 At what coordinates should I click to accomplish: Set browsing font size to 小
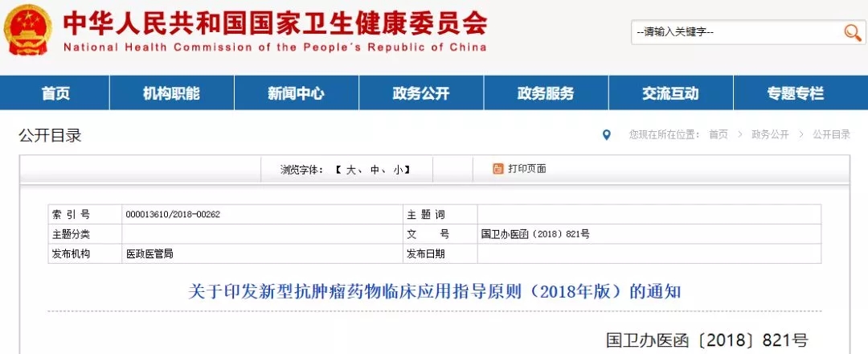click(x=398, y=170)
